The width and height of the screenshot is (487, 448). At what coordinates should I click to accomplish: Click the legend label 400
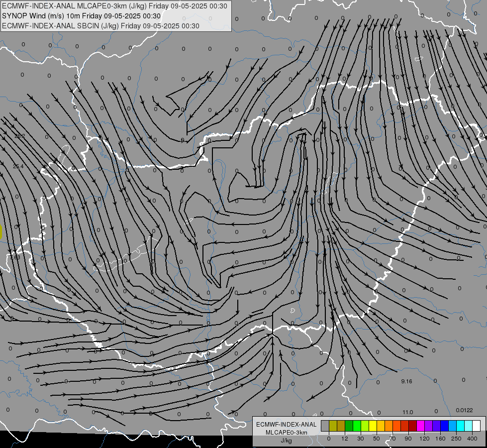pyautogui.click(x=472, y=439)
